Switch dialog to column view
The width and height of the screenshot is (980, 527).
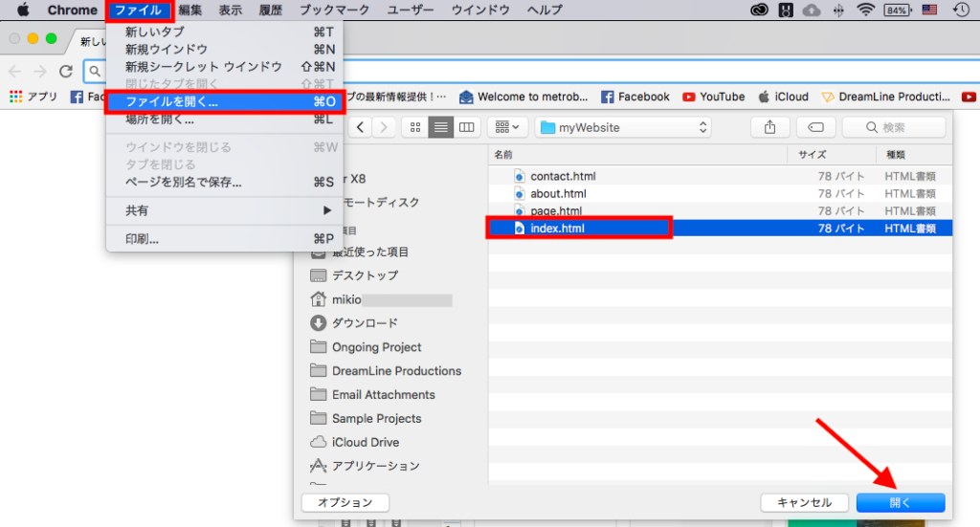[466, 127]
